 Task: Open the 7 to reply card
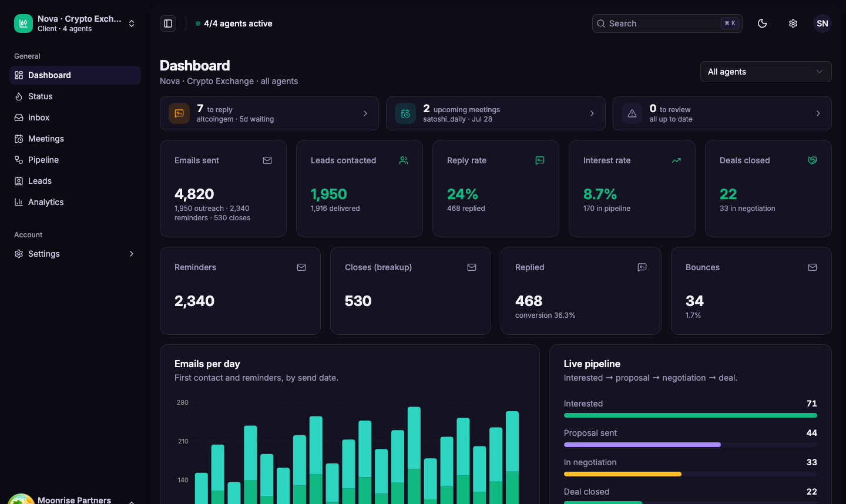269,113
